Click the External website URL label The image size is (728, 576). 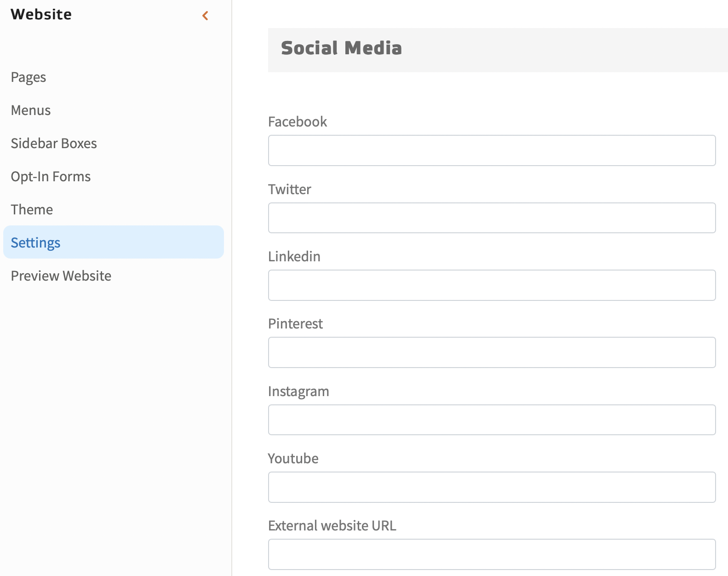(332, 526)
